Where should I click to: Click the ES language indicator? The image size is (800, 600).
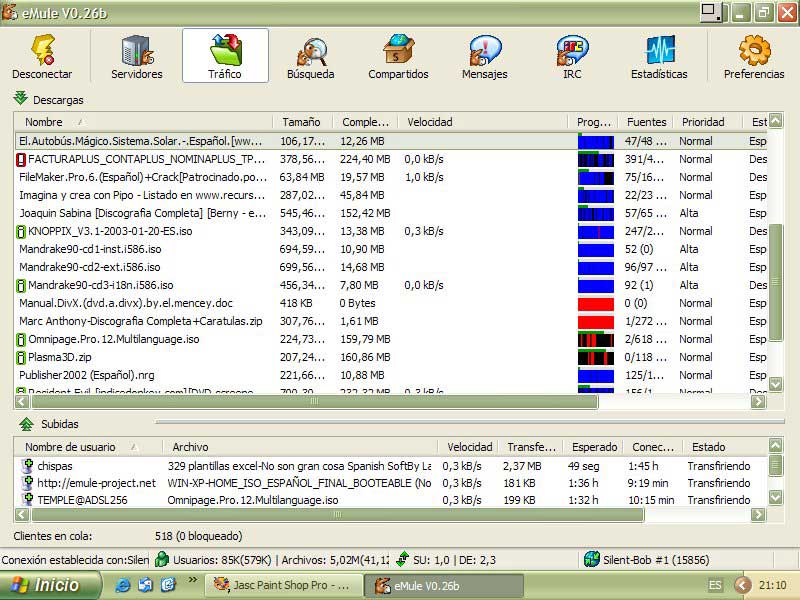pyautogui.click(x=715, y=585)
